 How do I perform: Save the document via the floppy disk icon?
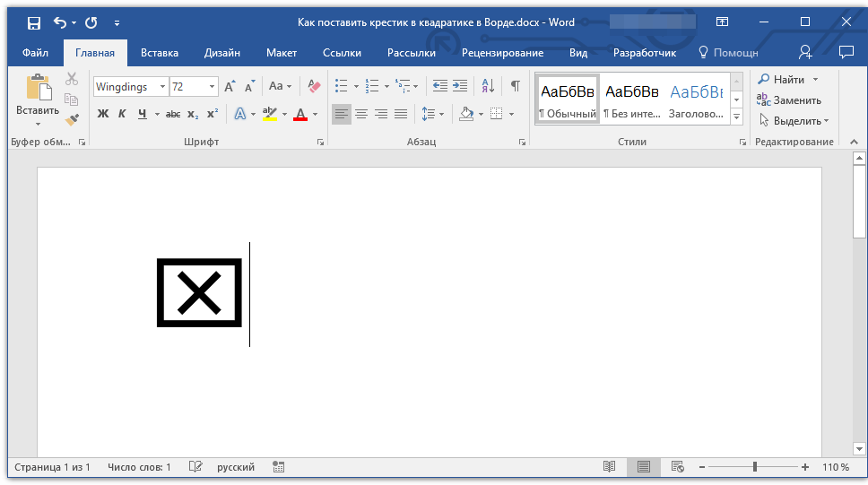34,22
